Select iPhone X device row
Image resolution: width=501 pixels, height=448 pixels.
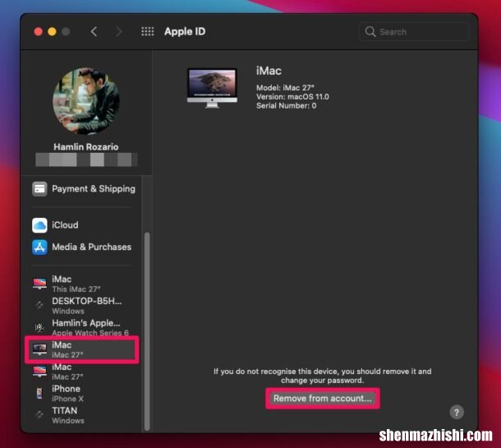(x=84, y=393)
